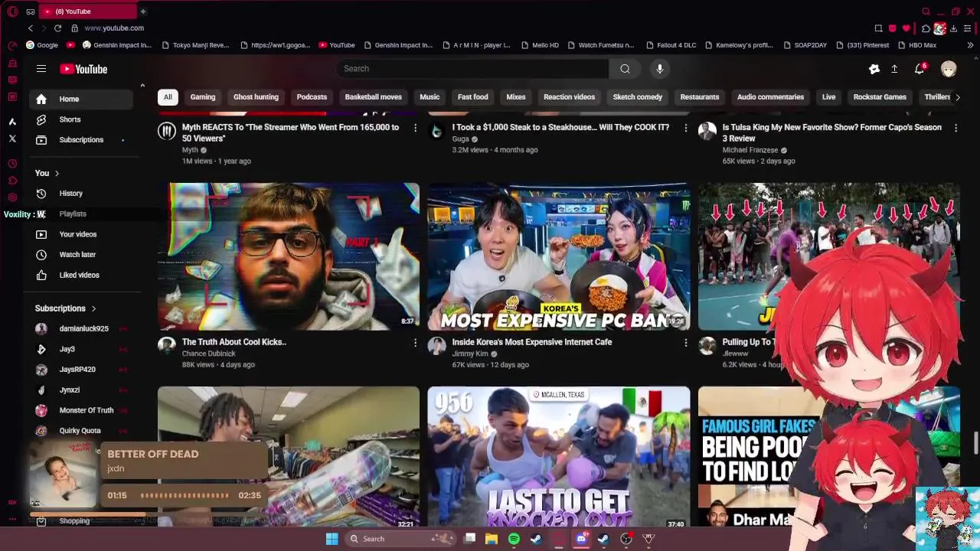Open Your videos in the sidebar

[81, 234]
